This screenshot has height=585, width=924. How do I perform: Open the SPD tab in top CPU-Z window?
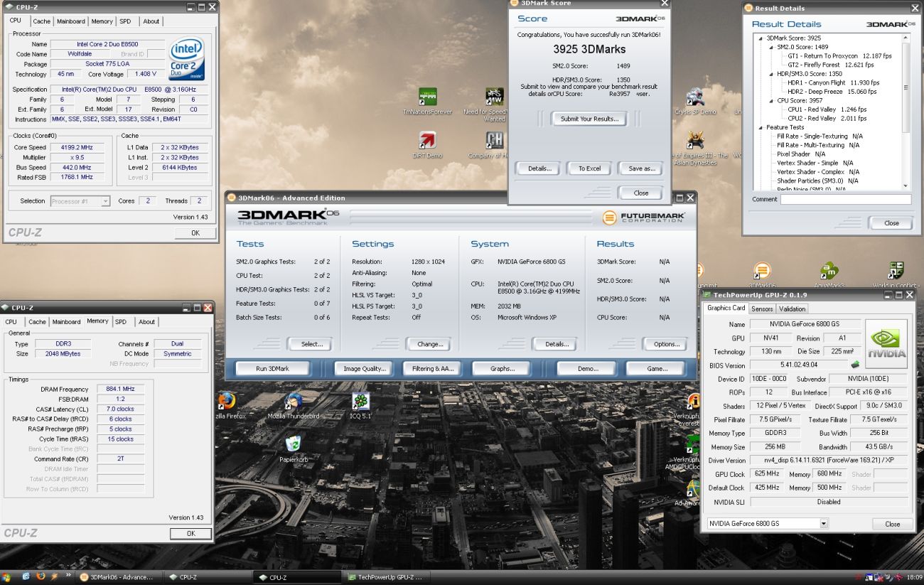125,21
